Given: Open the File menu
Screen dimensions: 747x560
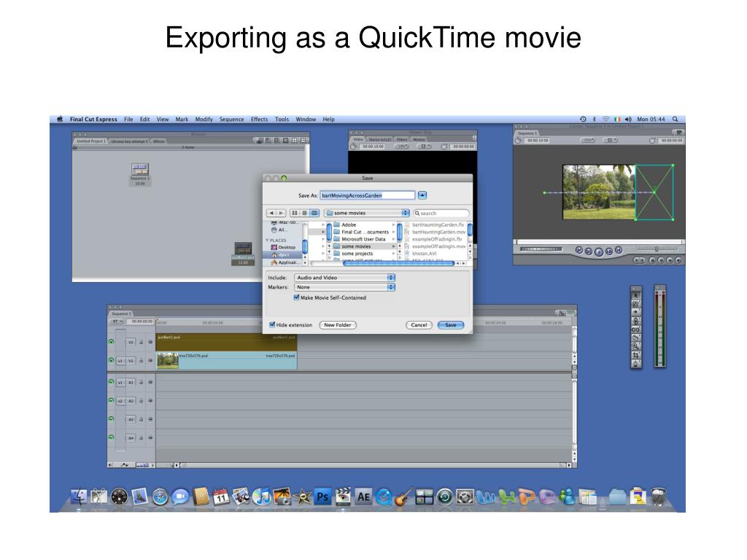Looking at the screenshot, I should 128,119.
